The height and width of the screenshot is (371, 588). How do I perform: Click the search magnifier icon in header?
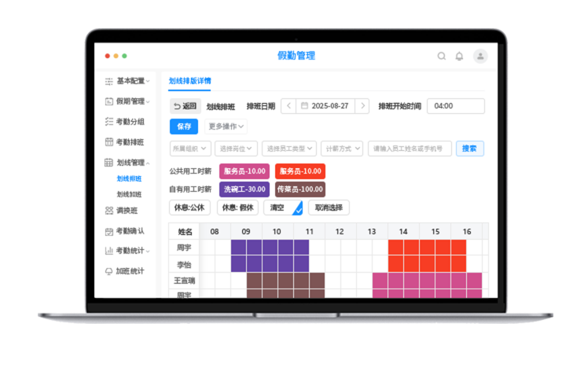[441, 56]
